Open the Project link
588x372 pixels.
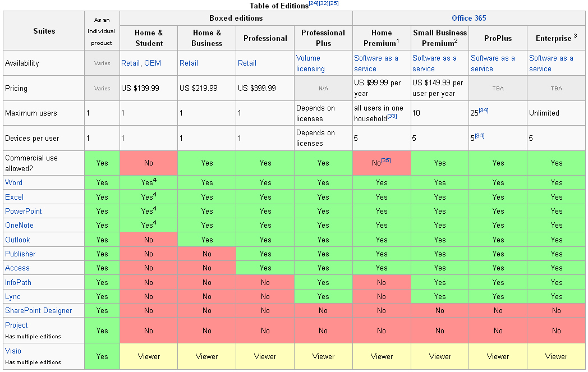(16, 325)
